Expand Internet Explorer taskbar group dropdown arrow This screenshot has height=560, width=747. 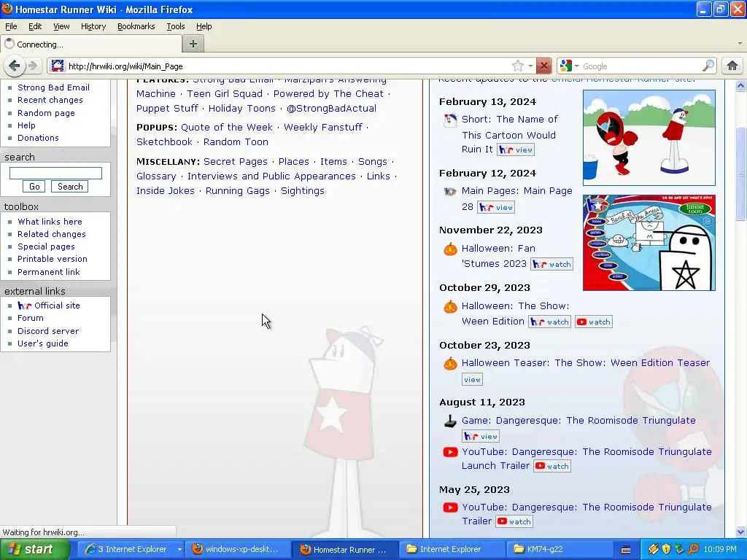tap(179, 549)
